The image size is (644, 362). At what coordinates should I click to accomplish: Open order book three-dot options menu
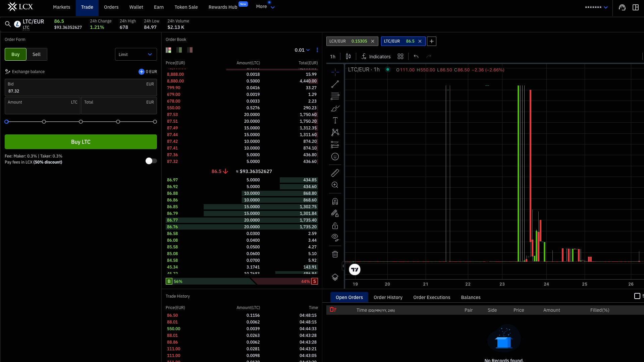[317, 50]
